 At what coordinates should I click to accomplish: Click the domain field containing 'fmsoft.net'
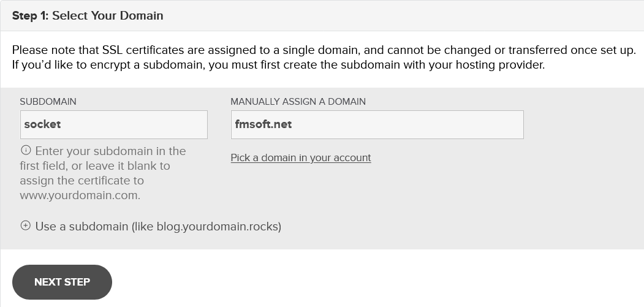coord(377,124)
